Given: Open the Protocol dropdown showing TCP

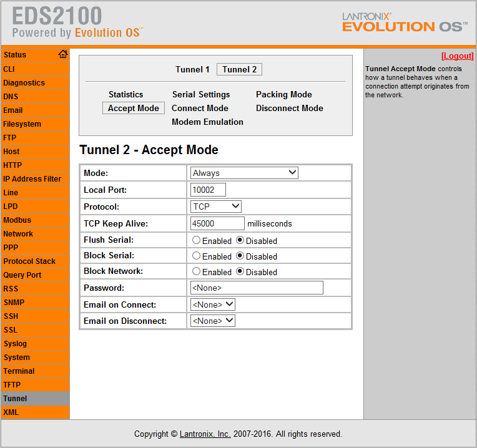Looking at the screenshot, I should 216,207.
